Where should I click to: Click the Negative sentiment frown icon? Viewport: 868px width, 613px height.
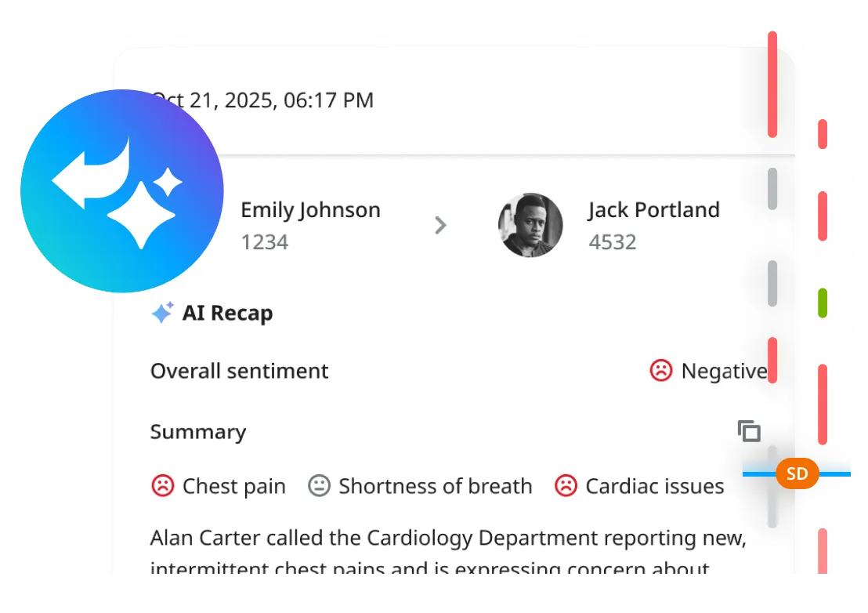660,370
